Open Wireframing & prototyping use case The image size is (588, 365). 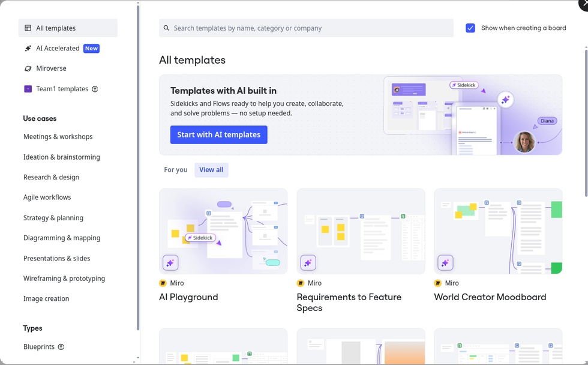(64, 279)
